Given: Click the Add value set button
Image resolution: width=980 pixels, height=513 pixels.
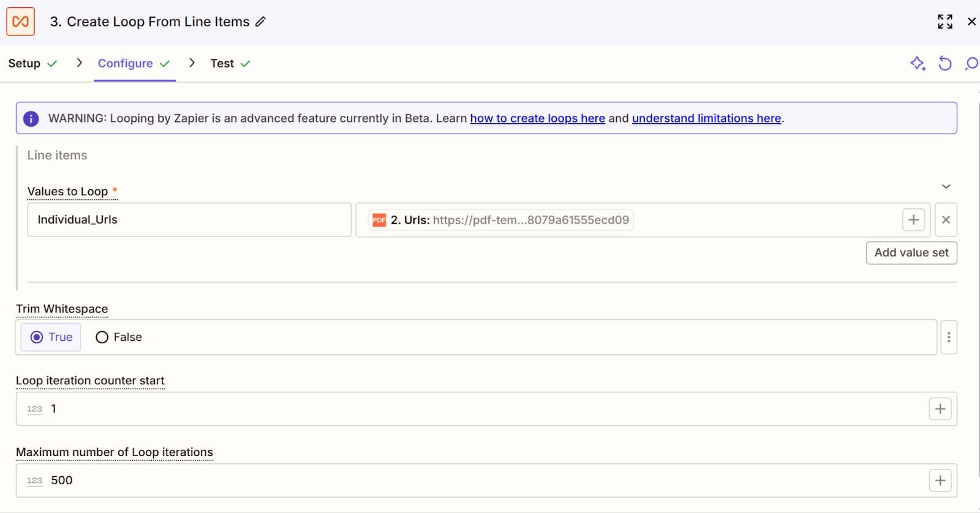Looking at the screenshot, I should pos(911,253).
